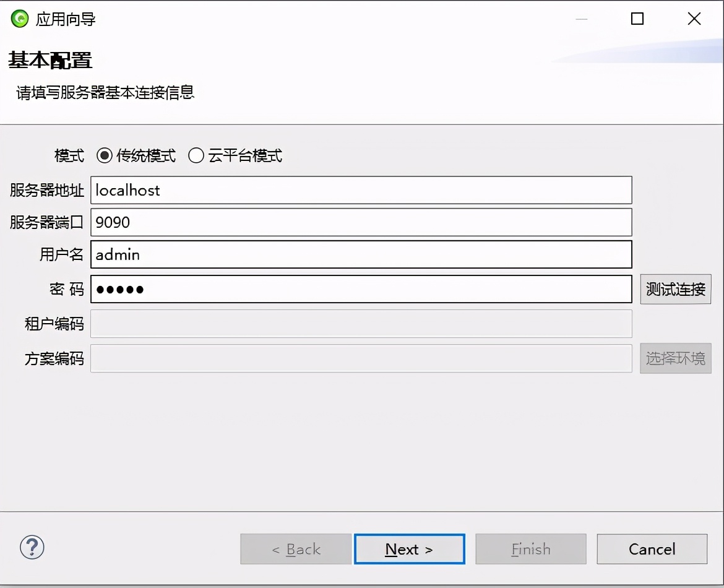Image resolution: width=724 pixels, height=588 pixels.
Task: Click inside the 服务器地址 localhost field
Action: pos(362,190)
